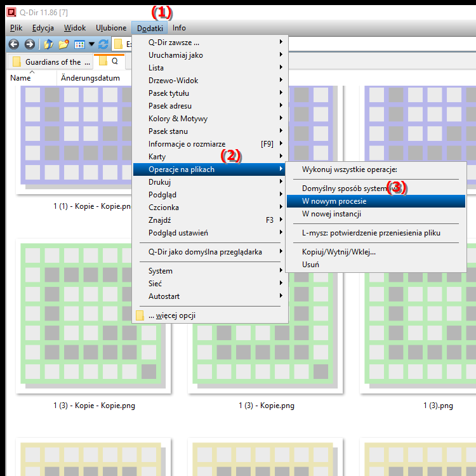Toggle Kopiuj/Wytnij/Wklej... option
The image size is (476, 476).
tap(376, 252)
